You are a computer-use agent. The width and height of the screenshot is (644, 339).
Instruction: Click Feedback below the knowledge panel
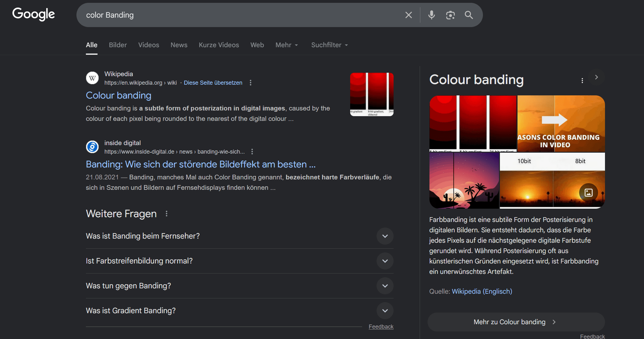pyautogui.click(x=592, y=336)
